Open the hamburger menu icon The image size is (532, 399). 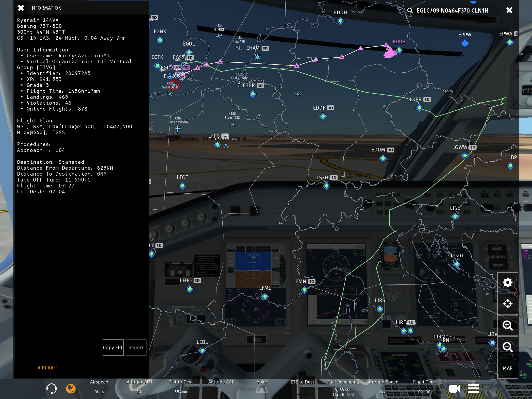coord(473,388)
